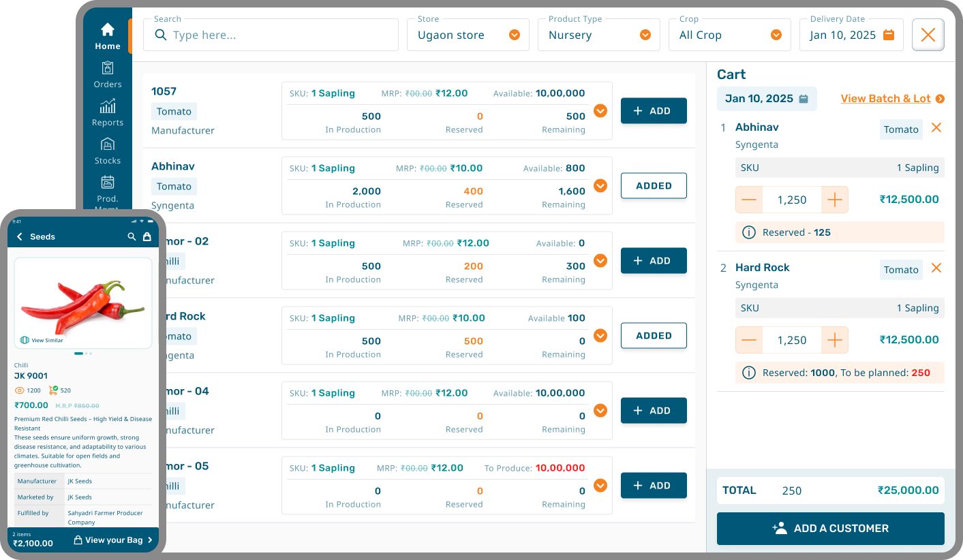Go to the Stocks sidebar icon

pos(107,151)
